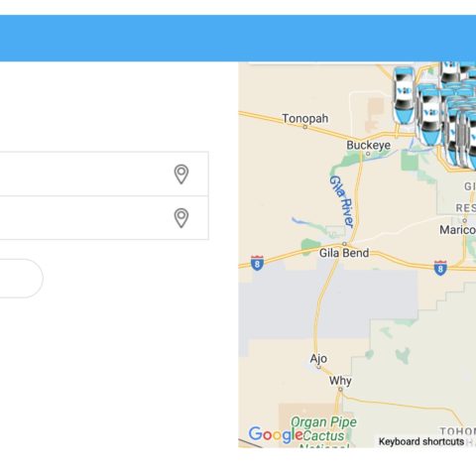
Task: Click the Buckeye town marker dot
Action: pos(368,154)
